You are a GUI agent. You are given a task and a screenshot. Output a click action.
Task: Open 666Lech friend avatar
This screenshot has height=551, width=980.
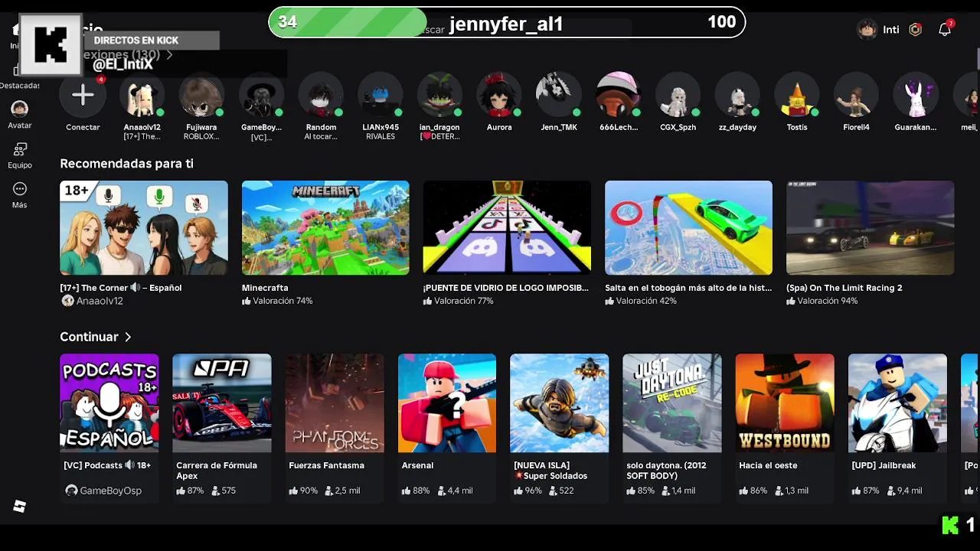(619, 95)
